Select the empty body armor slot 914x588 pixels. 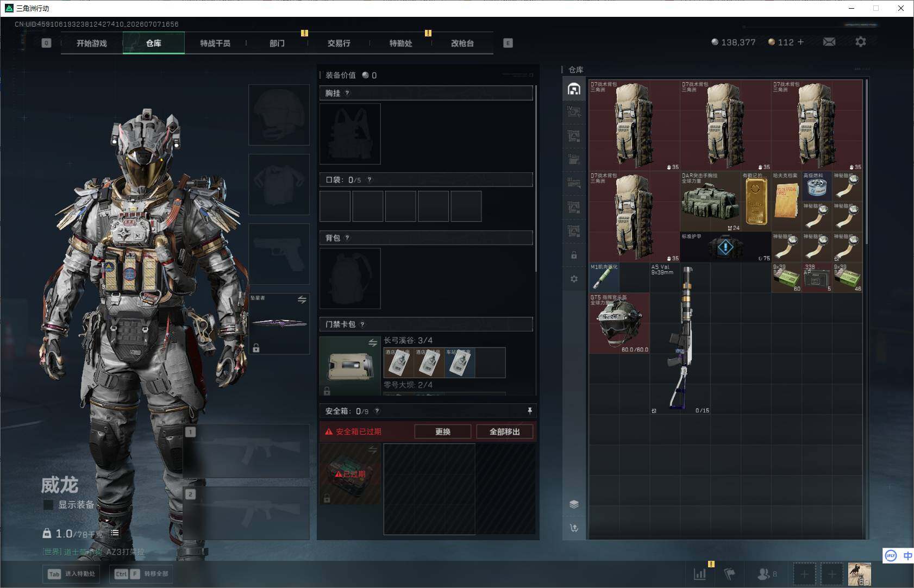coord(279,184)
